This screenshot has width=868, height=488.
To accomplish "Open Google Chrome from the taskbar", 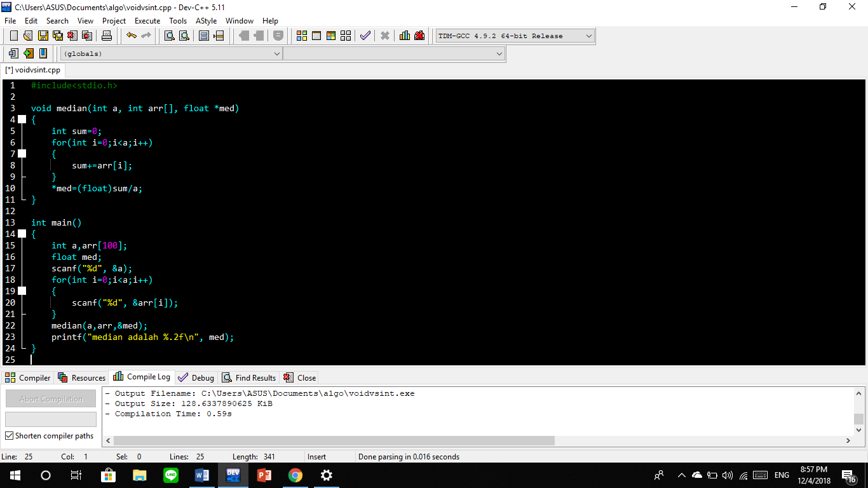I will [295, 475].
